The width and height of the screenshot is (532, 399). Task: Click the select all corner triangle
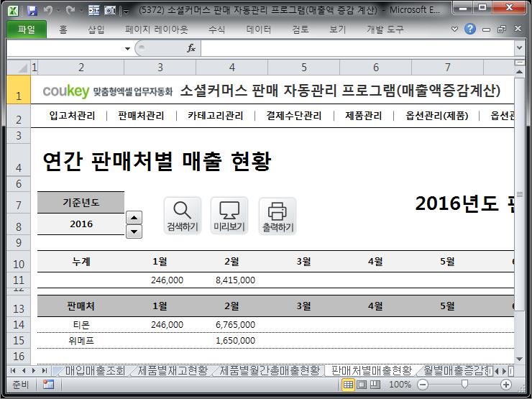(x=19, y=67)
